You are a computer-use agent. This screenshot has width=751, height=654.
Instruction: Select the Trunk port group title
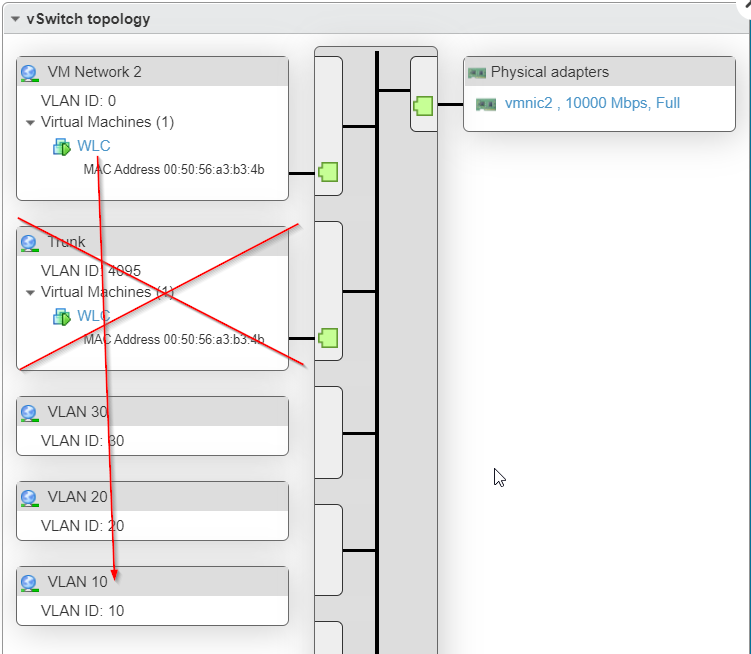pyautogui.click(x=67, y=242)
